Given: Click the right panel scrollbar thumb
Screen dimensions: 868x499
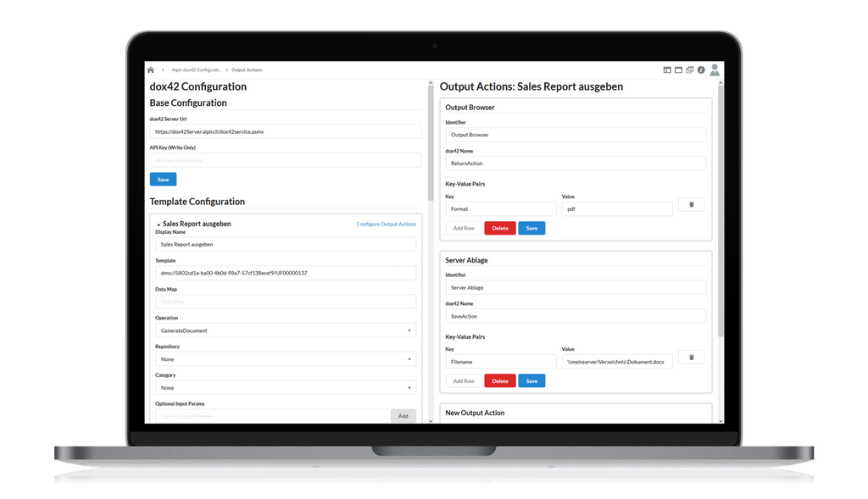Looking at the screenshot, I should [721, 211].
